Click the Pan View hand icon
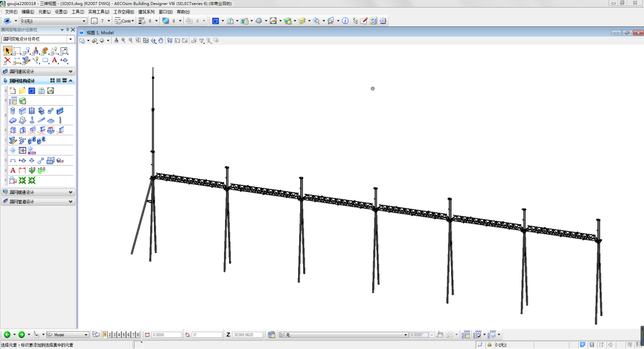The width and height of the screenshot is (644, 349). (x=161, y=41)
